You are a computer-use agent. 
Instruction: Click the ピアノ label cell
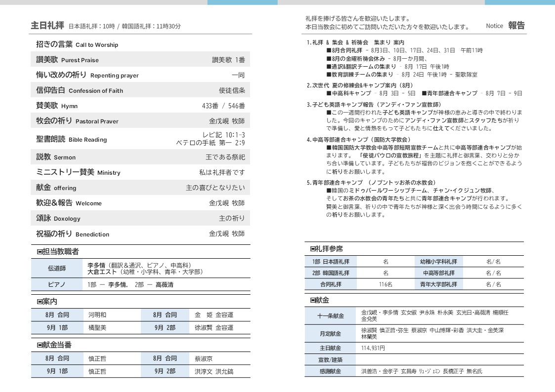point(56,285)
